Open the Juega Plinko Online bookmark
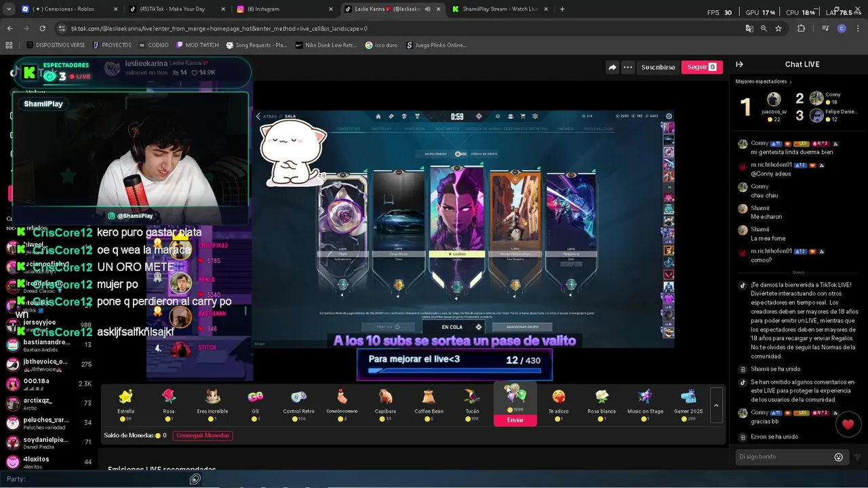This screenshot has width=868, height=488. (437, 45)
